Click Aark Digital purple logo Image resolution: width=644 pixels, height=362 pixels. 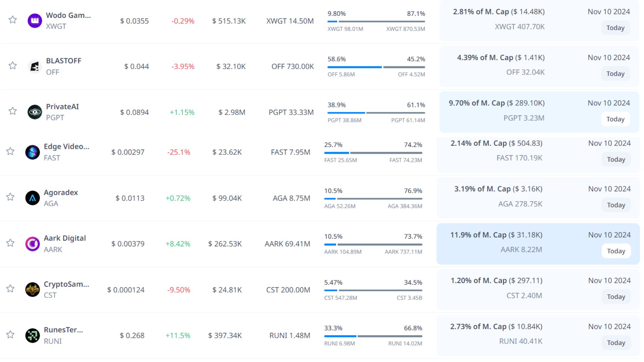33,244
